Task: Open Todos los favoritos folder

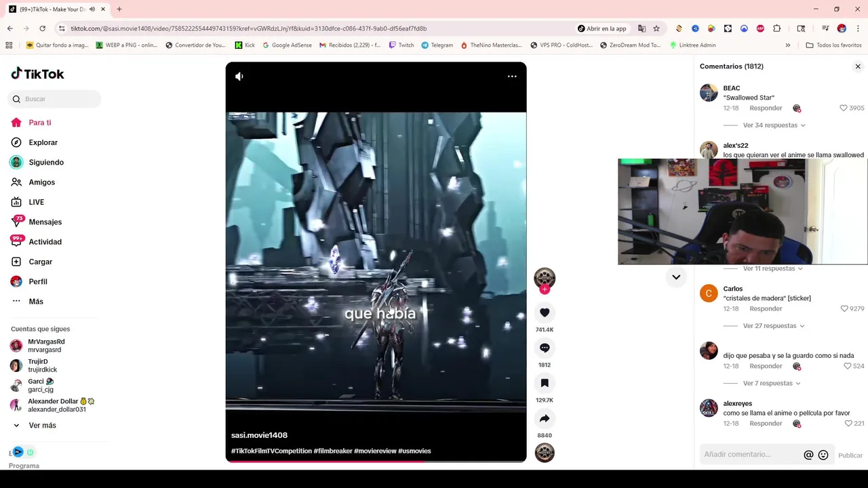Action: pyautogui.click(x=833, y=45)
